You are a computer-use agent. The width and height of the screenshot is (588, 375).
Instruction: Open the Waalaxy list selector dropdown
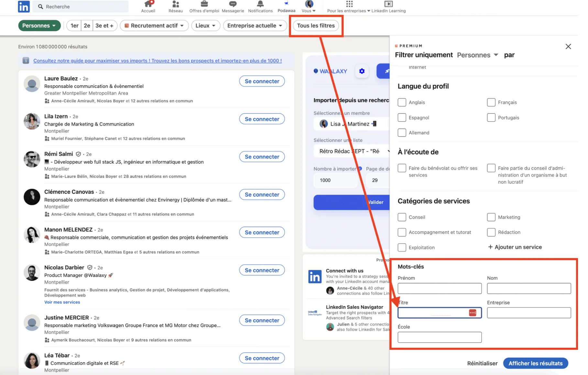click(352, 151)
